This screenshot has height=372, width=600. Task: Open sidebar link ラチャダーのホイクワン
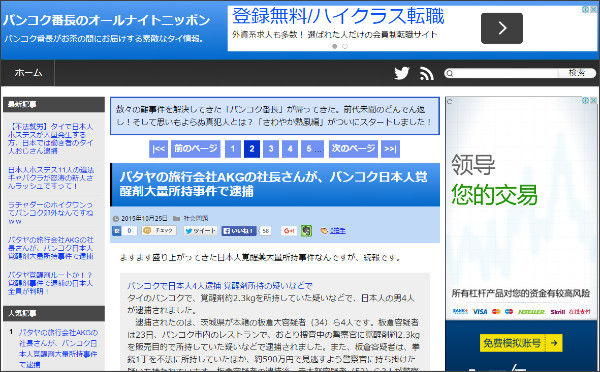(x=51, y=213)
